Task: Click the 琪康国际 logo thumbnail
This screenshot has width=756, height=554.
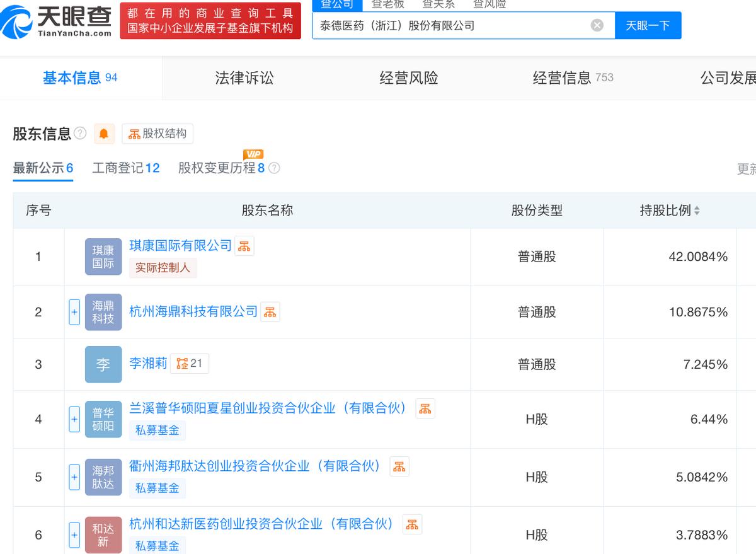Action: click(103, 257)
